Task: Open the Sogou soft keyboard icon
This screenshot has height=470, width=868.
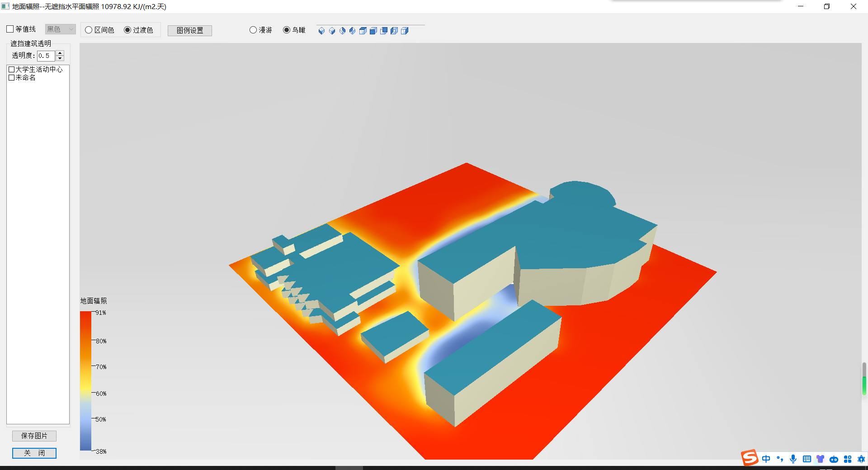Action: pos(807,459)
